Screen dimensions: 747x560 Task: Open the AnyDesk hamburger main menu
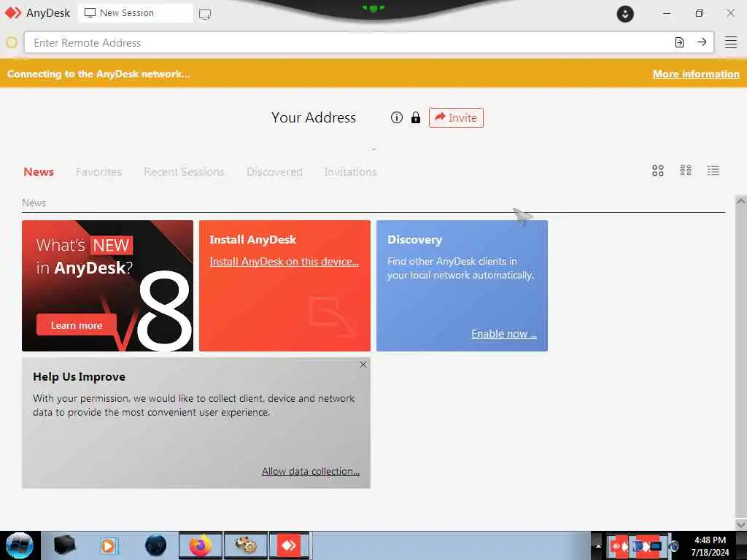pyautogui.click(x=730, y=42)
